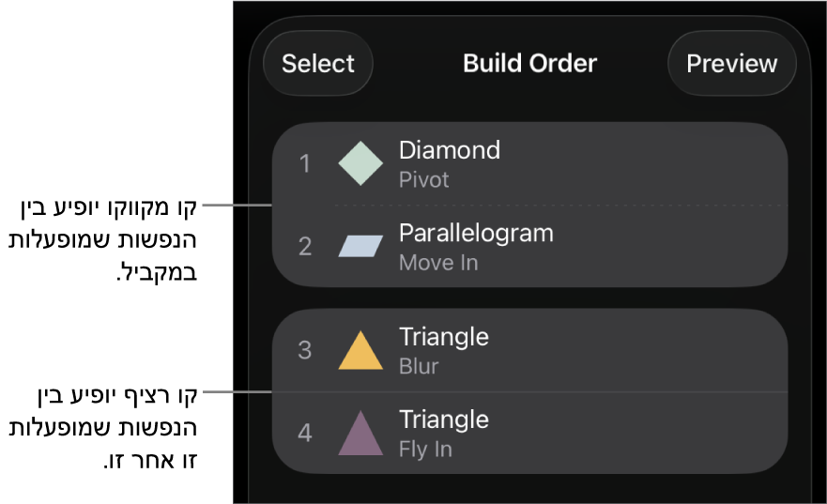Click the purple Triangle shape icon
This screenshot has height=504, width=827.
coord(360,434)
